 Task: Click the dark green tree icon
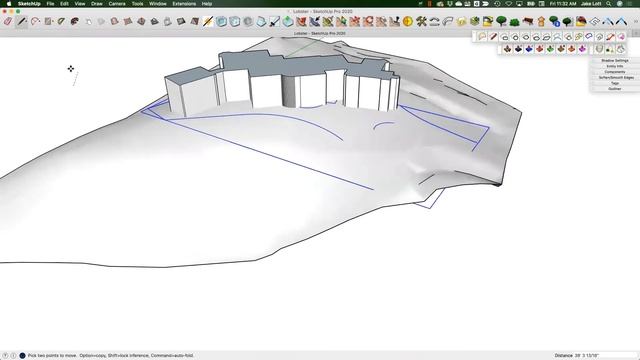[567, 21]
